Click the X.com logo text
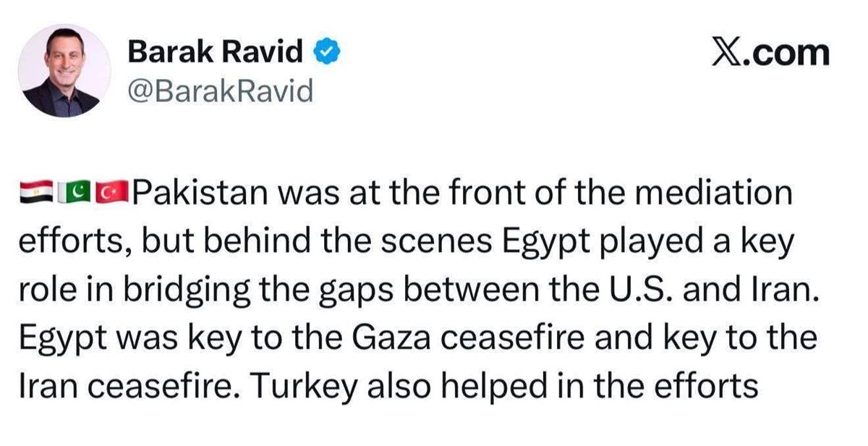Image resolution: width=868 pixels, height=446 pixels. coord(770,53)
